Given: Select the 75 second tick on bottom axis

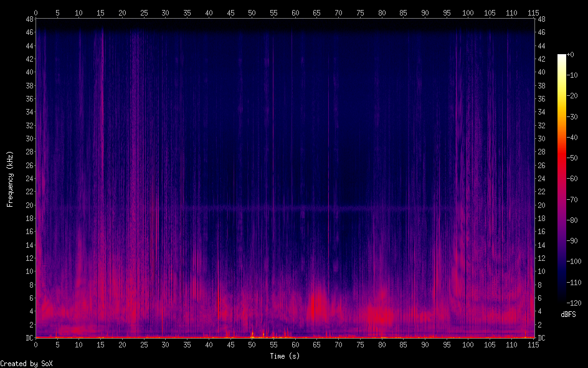Looking at the screenshot, I should pyautogui.click(x=360, y=344).
